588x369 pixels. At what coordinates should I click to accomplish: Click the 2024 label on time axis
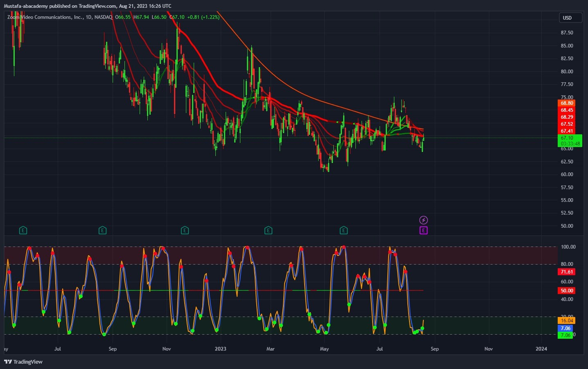coord(541,349)
